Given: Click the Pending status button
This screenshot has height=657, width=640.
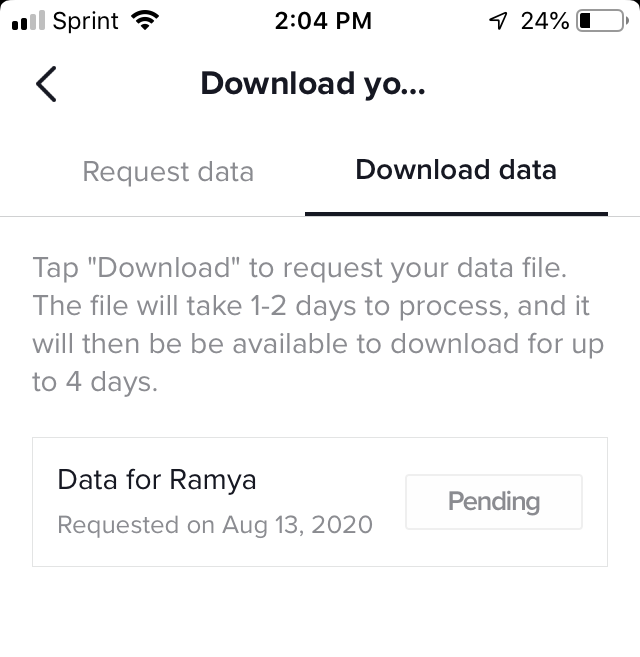Looking at the screenshot, I should pos(494,502).
